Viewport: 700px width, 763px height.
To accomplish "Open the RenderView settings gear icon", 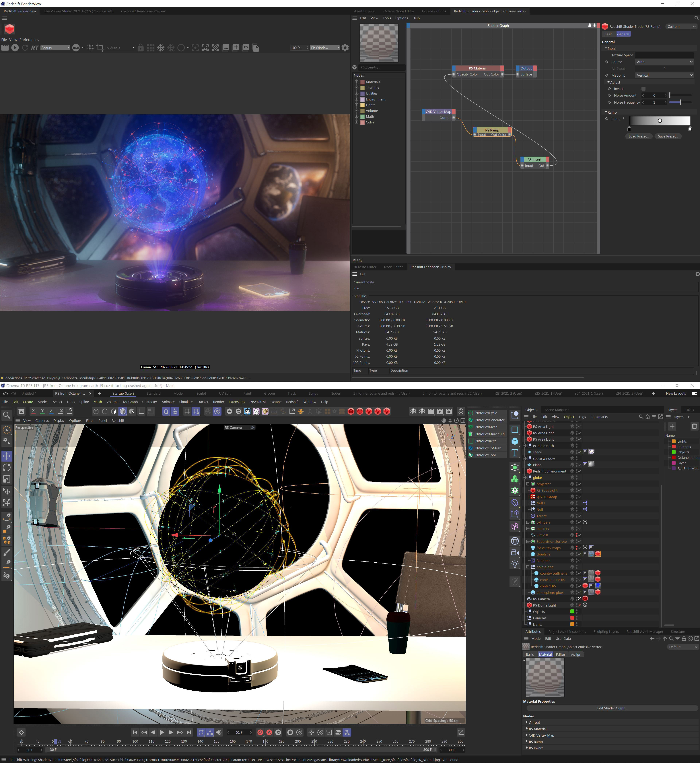I will coord(345,48).
